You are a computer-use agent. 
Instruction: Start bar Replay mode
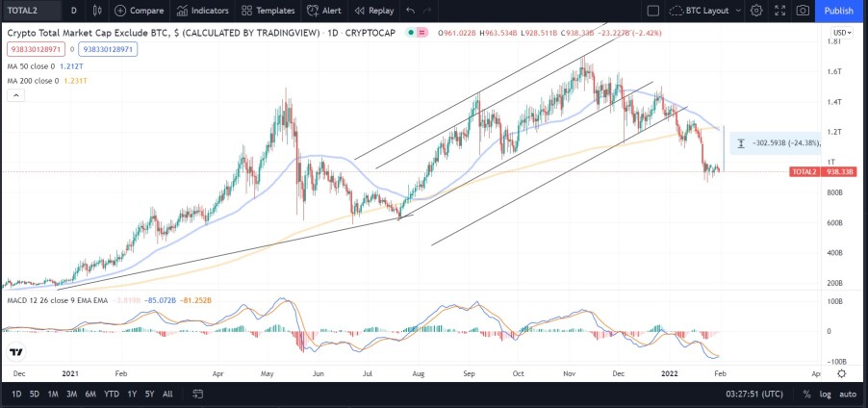(x=374, y=11)
